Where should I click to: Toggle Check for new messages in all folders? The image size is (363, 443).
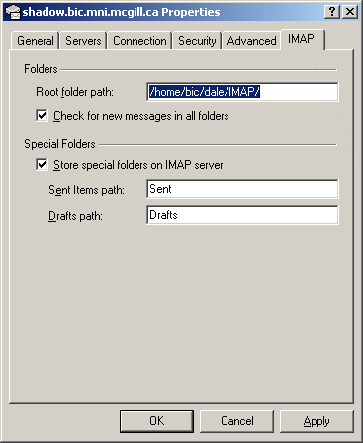[x=42, y=116]
